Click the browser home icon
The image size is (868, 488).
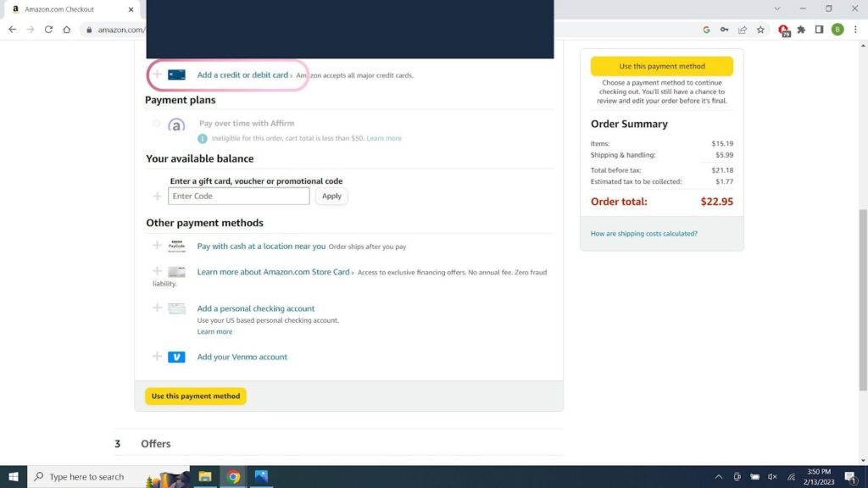pyautogui.click(x=67, y=30)
